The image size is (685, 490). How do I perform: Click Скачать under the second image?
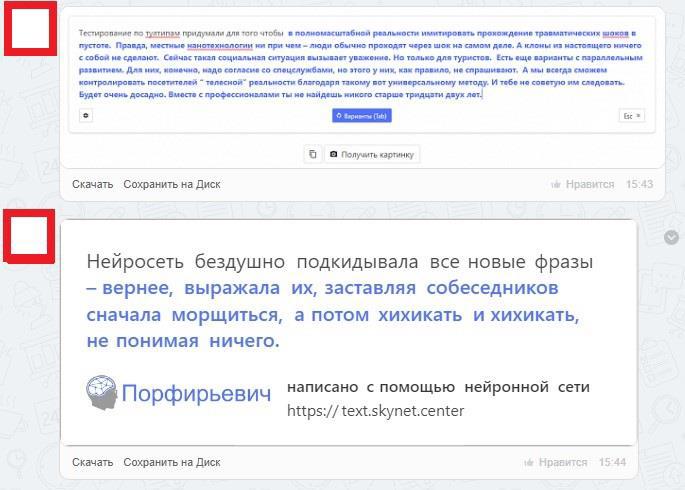pos(92,462)
